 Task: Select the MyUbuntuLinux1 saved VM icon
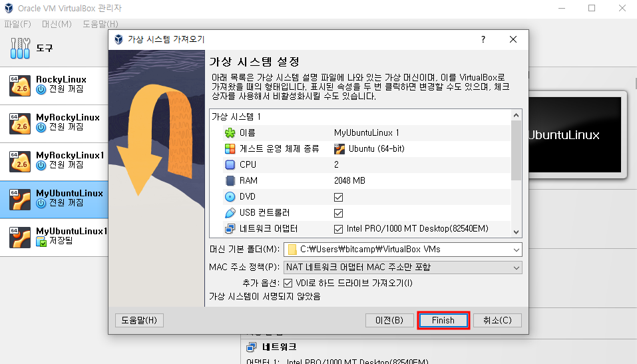click(20, 237)
